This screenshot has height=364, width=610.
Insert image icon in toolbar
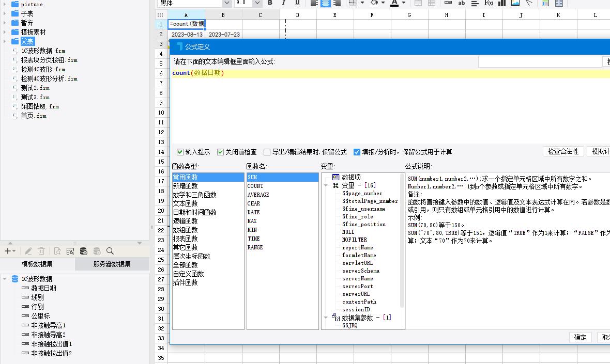pos(515,3)
